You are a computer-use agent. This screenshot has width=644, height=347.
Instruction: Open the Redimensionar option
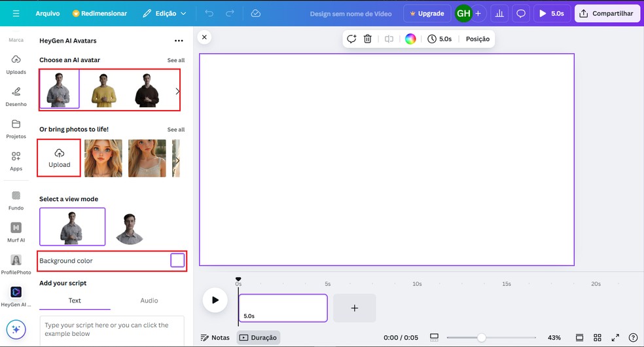click(99, 14)
